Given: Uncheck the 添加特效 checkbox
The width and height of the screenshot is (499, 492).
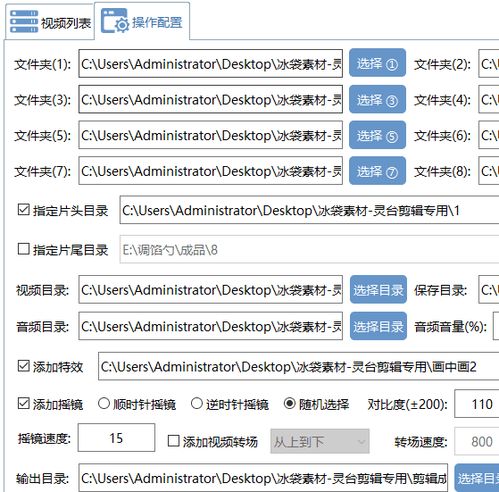Looking at the screenshot, I should pyautogui.click(x=23, y=366).
